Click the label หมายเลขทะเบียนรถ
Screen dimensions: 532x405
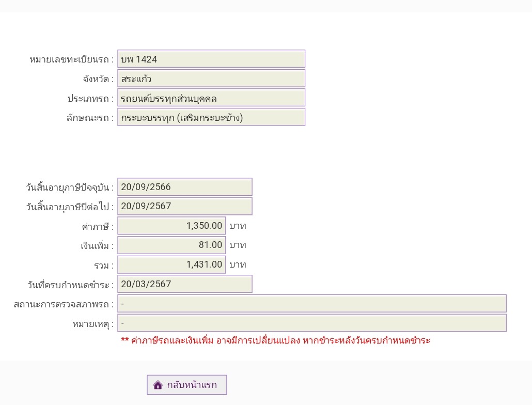[x=71, y=60]
